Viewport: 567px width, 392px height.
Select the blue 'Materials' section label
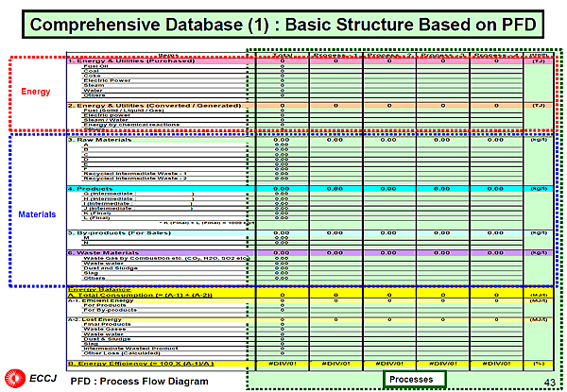click(37, 214)
